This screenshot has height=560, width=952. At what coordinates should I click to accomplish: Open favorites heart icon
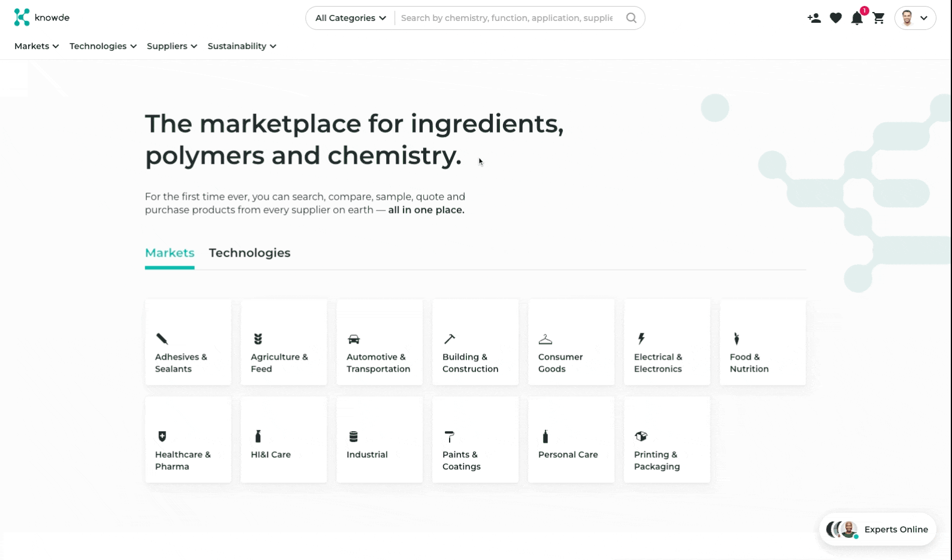pyautogui.click(x=836, y=18)
